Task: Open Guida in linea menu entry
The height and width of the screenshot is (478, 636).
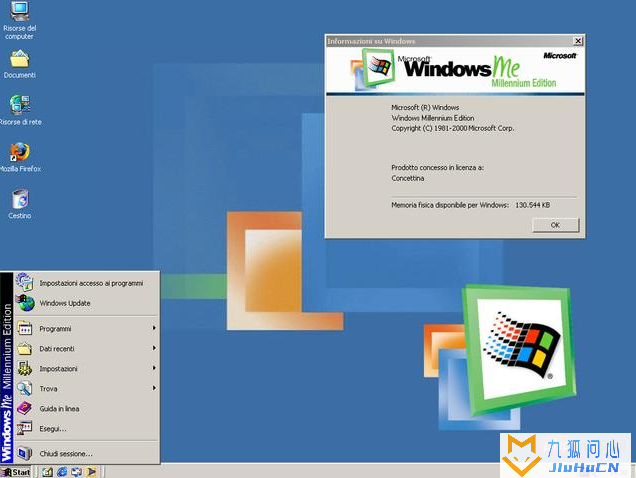Action: 87,409
